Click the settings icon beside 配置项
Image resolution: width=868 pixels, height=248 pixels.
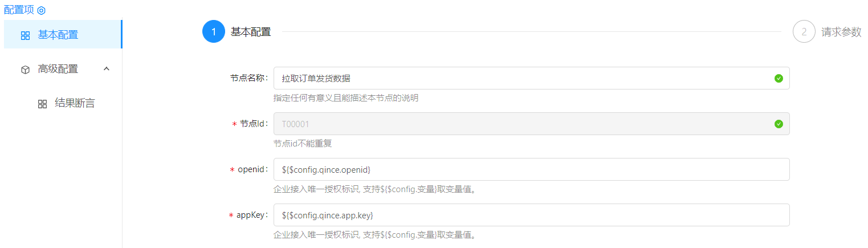tap(41, 10)
